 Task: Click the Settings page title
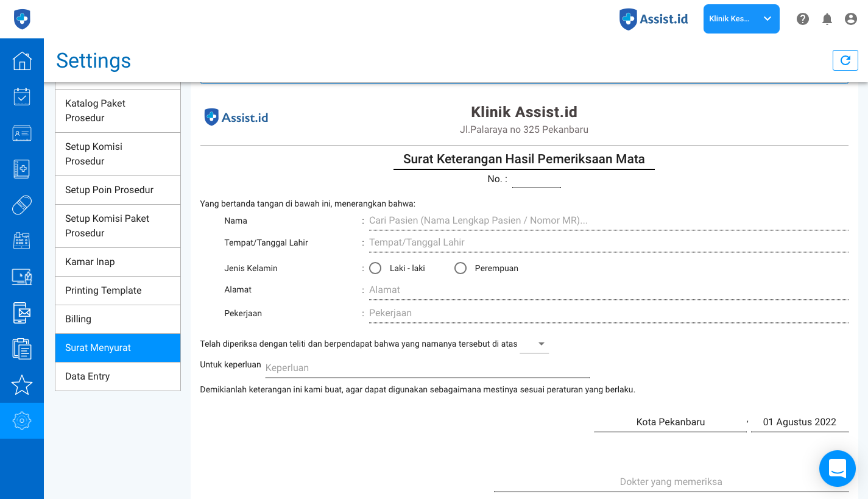click(93, 61)
